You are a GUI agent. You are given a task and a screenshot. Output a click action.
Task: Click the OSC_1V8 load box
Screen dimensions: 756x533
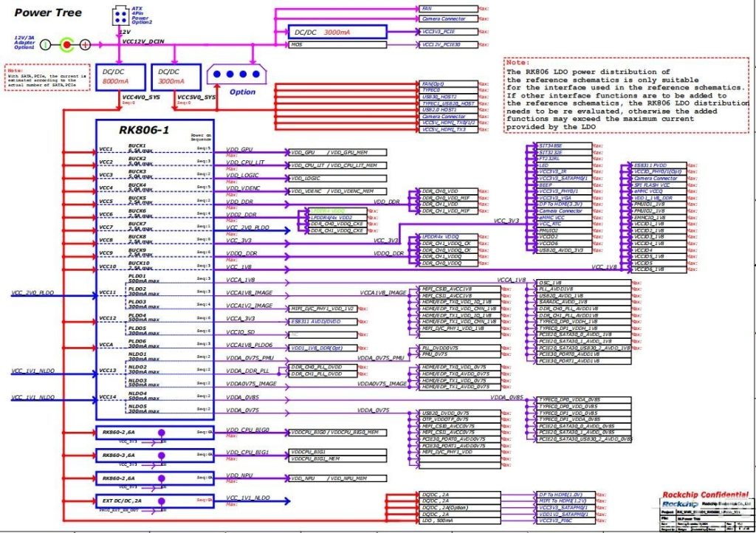(584, 283)
